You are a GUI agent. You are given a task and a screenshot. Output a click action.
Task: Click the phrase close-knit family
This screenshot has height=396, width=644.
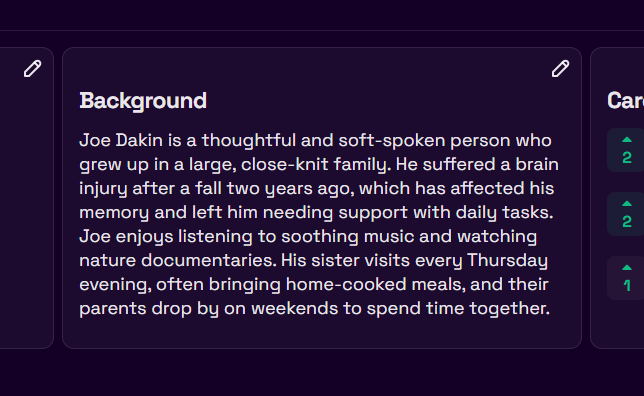(315, 164)
